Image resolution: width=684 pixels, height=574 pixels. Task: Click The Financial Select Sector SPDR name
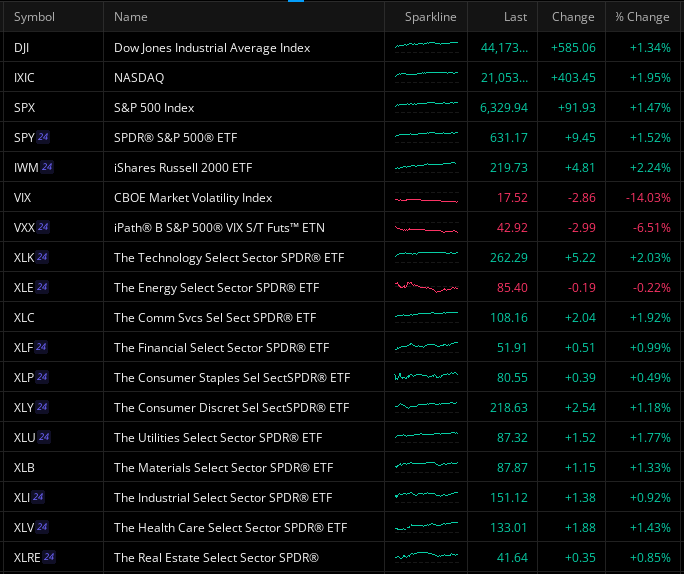pos(221,348)
